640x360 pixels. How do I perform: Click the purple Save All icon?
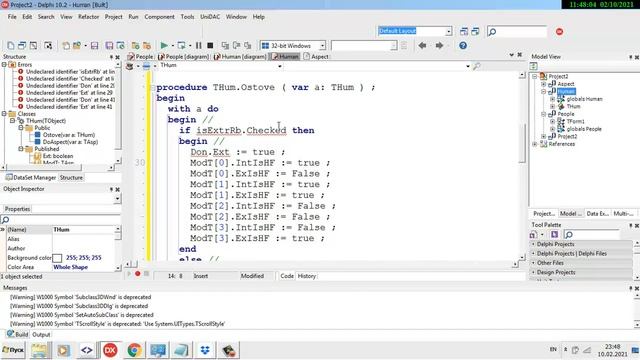coord(109,45)
